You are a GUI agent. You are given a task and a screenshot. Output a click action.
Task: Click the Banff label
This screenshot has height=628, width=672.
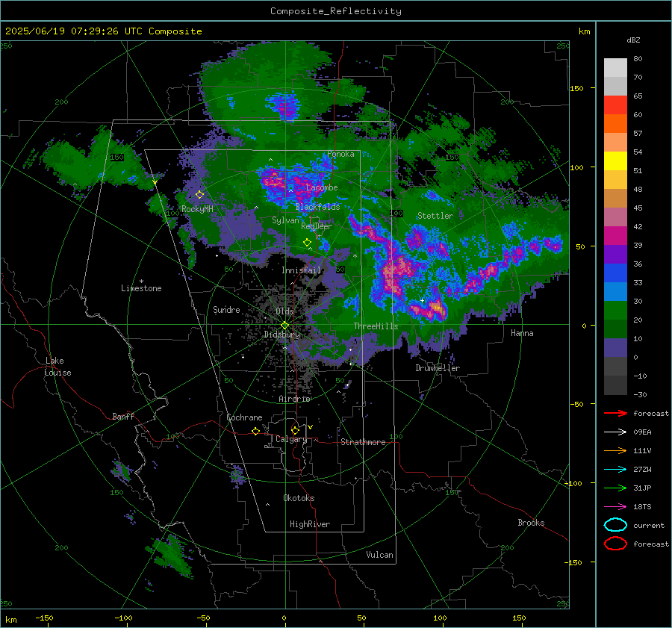(x=123, y=416)
